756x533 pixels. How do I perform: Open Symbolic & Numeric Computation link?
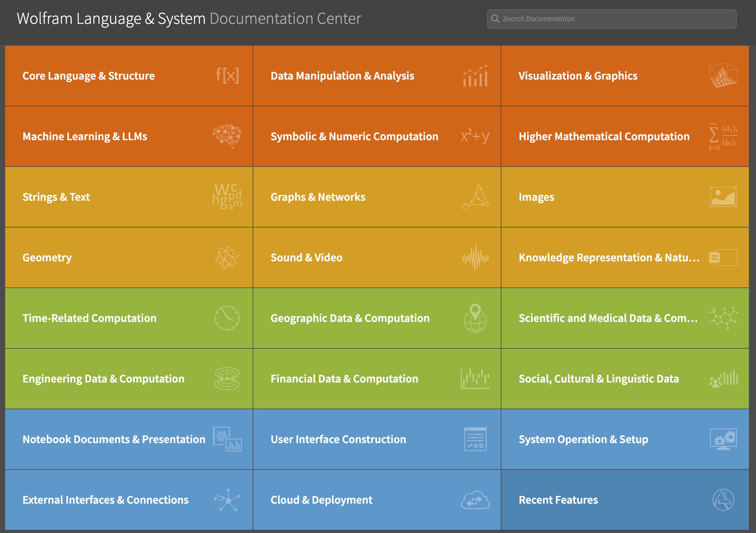[x=354, y=136]
